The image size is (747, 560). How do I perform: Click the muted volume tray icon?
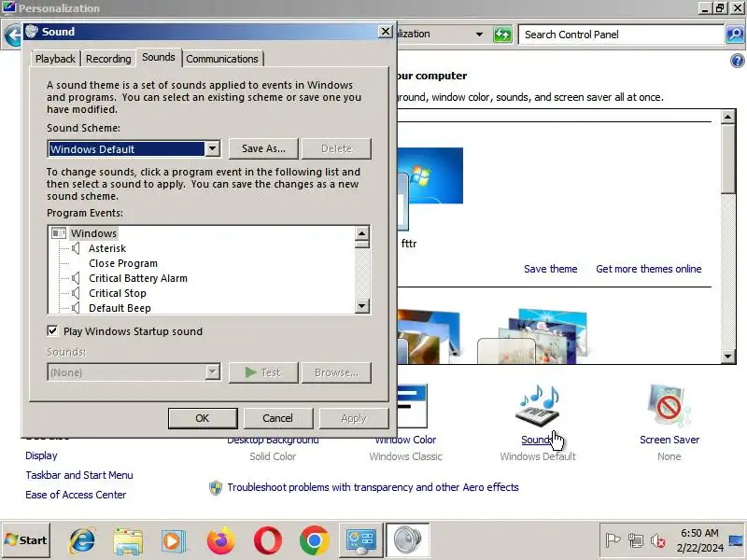tap(657, 540)
